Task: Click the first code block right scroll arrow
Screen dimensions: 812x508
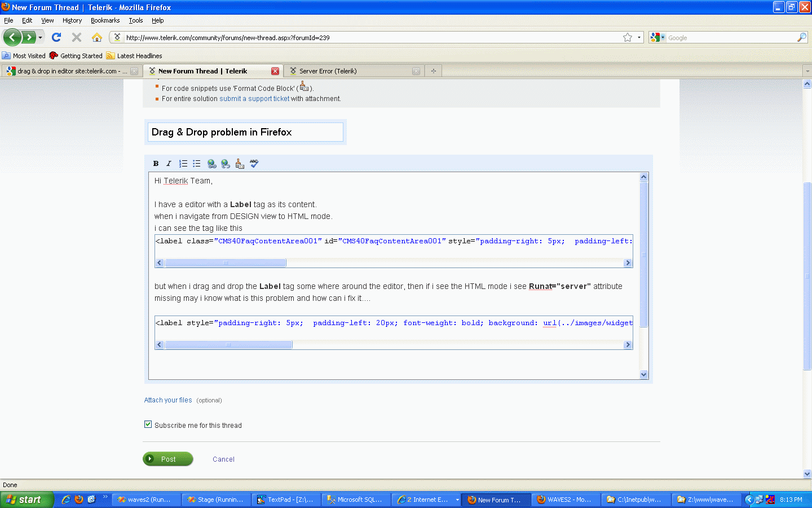Action: 628,263
